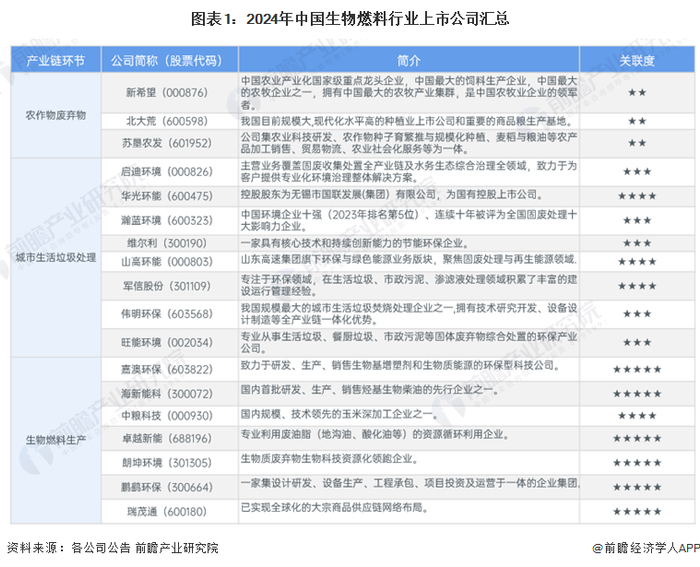This screenshot has height=567, width=700.
Task: Click the 维尔利 description about 节能环保企业
Action: point(355,243)
